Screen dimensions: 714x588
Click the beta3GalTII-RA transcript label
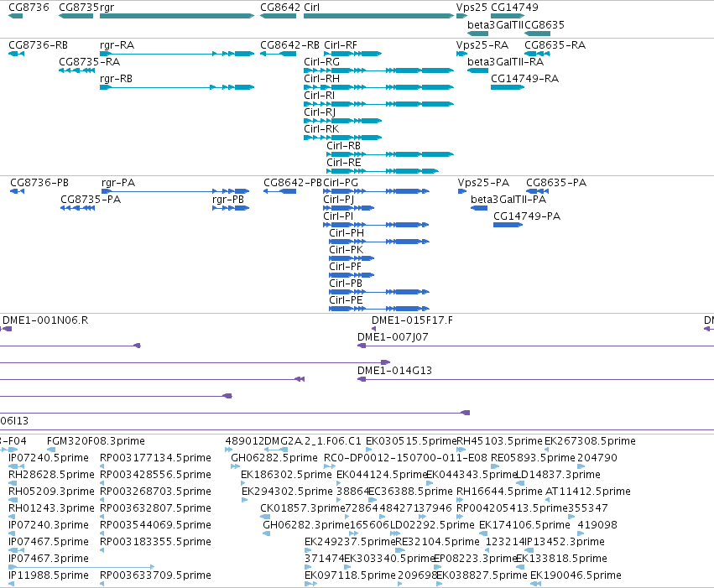click(x=505, y=62)
